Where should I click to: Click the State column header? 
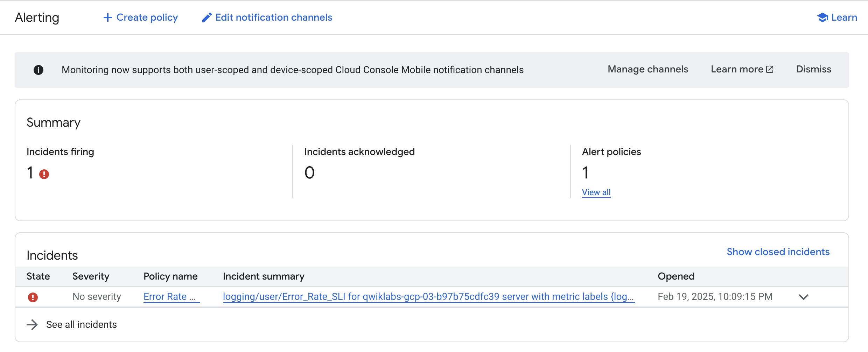click(x=38, y=276)
